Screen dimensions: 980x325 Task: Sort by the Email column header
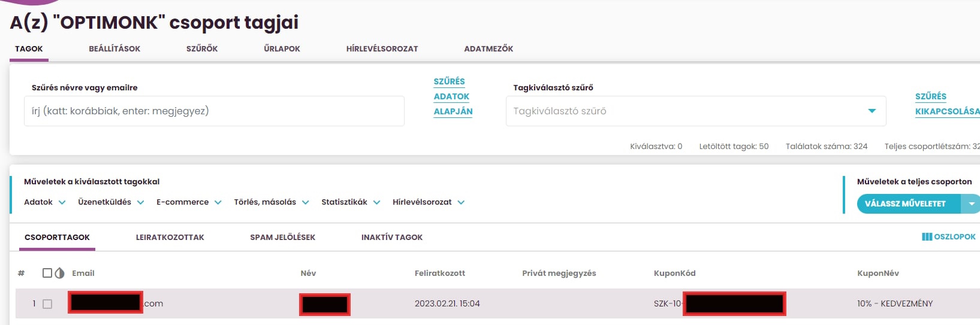click(83, 274)
